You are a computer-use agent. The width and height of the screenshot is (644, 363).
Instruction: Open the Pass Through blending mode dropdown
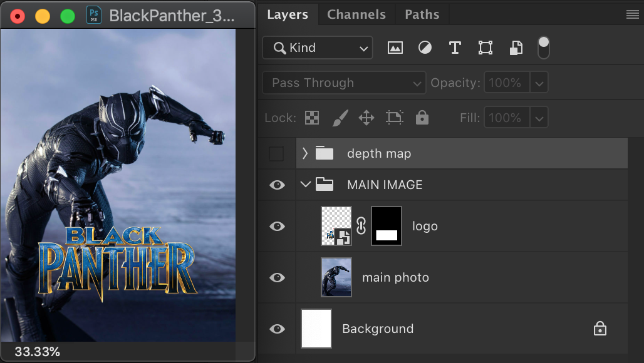click(x=344, y=83)
